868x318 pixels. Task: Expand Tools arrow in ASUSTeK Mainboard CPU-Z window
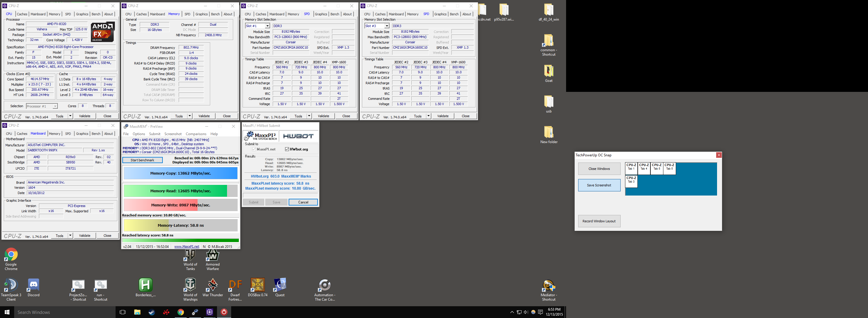pyautogui.click(x=70, y=235)
